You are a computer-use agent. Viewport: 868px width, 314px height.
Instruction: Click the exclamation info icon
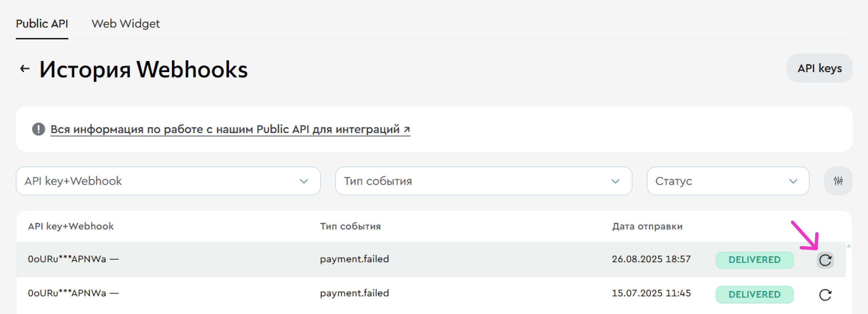pos(38,129)
